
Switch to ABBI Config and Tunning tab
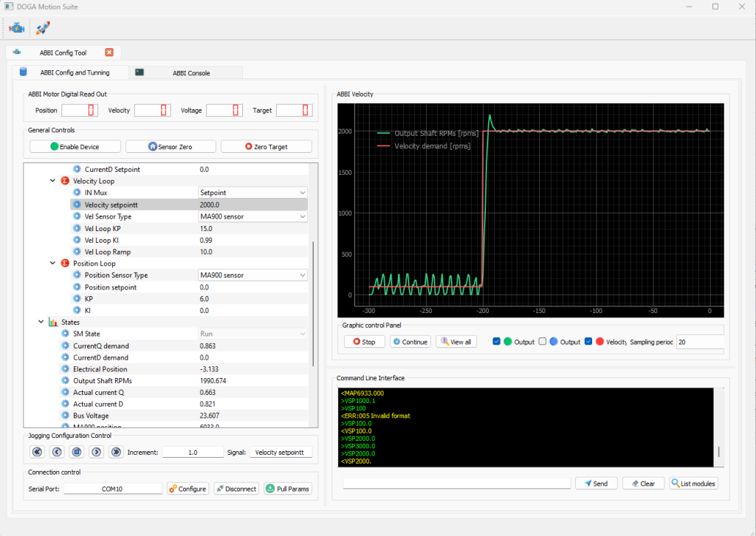pyautogui.click(x=70, y=72)
